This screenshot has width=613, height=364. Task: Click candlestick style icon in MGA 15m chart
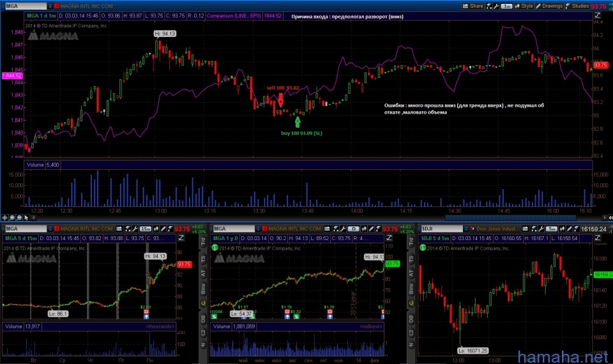tap(156, 229)
